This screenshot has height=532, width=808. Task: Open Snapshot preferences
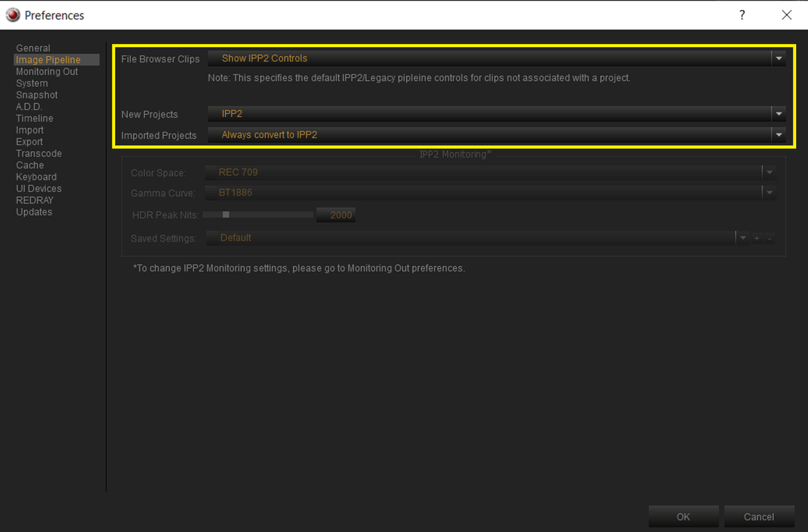(x=37, y=95)
